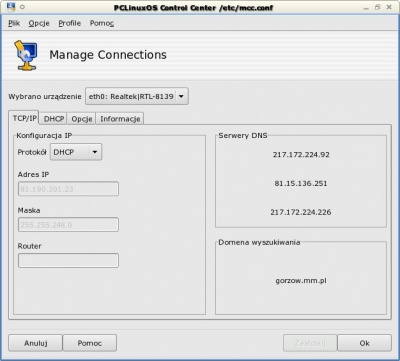Switch to the DHCP tab
This screenshot has width=400, height=361.
54,119
